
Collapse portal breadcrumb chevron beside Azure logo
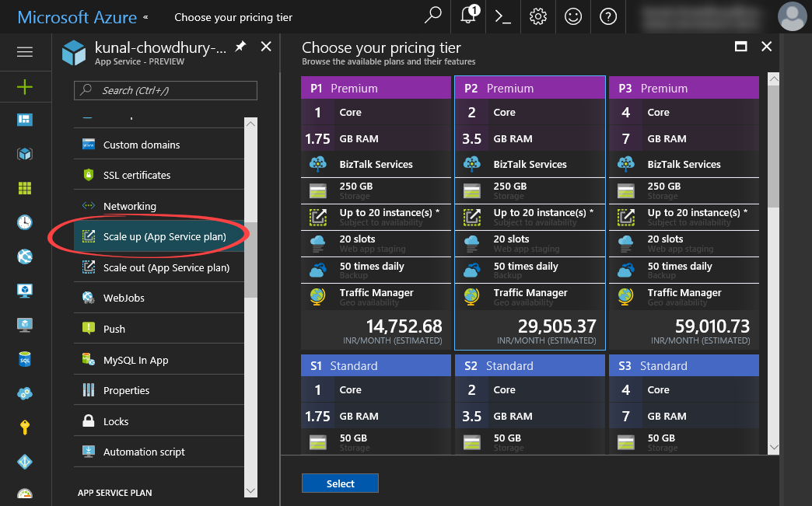point(146,17)
